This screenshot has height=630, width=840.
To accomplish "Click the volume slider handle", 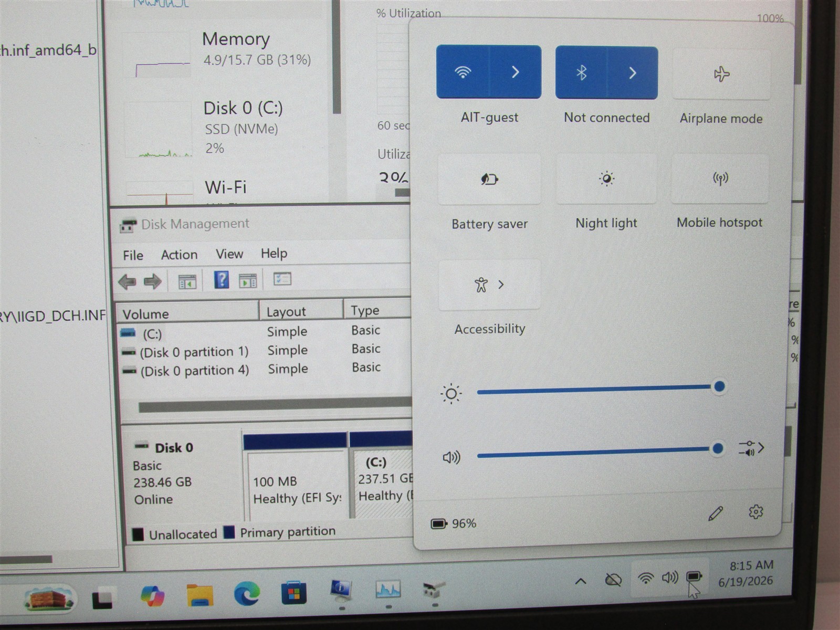I will tap(718, 448).
